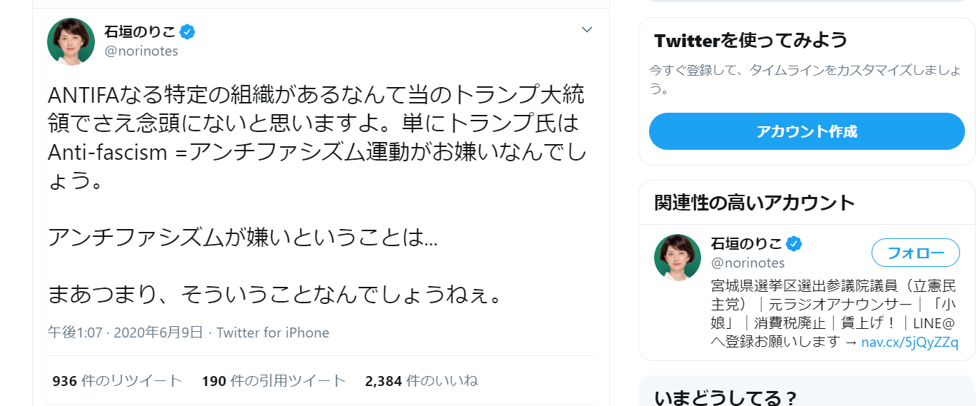The height and width of the screenshot is (406, 980).
Task: Click the いまどうしてる？ trends heading
Action: point(725,397)
